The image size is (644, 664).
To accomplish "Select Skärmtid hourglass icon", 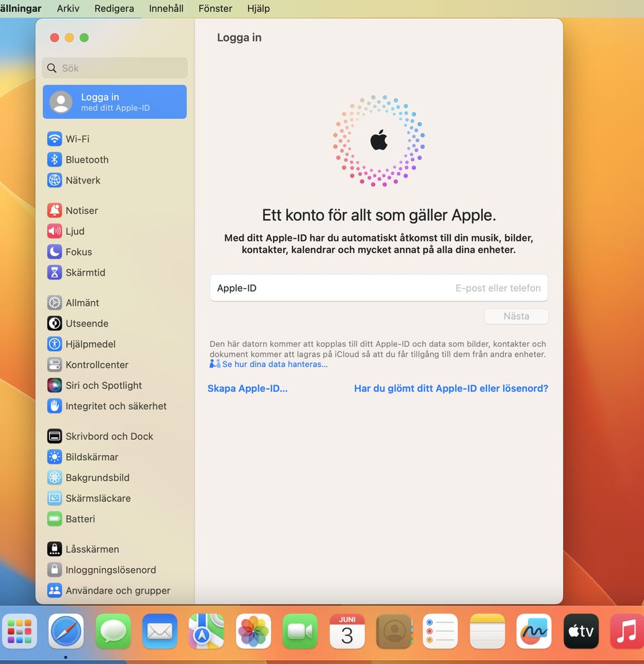I will (x=54, y=273).
